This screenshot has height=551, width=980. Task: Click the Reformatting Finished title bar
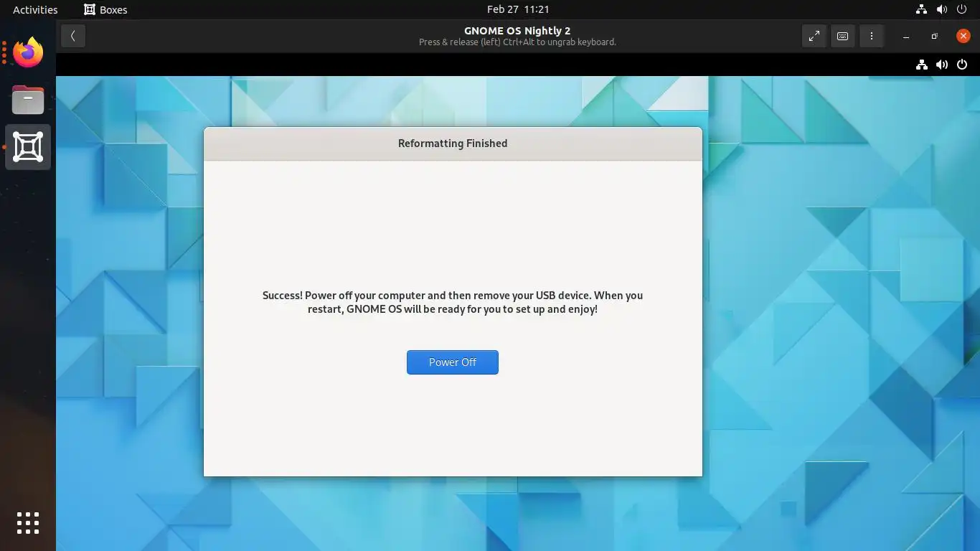tap(453, 143)
